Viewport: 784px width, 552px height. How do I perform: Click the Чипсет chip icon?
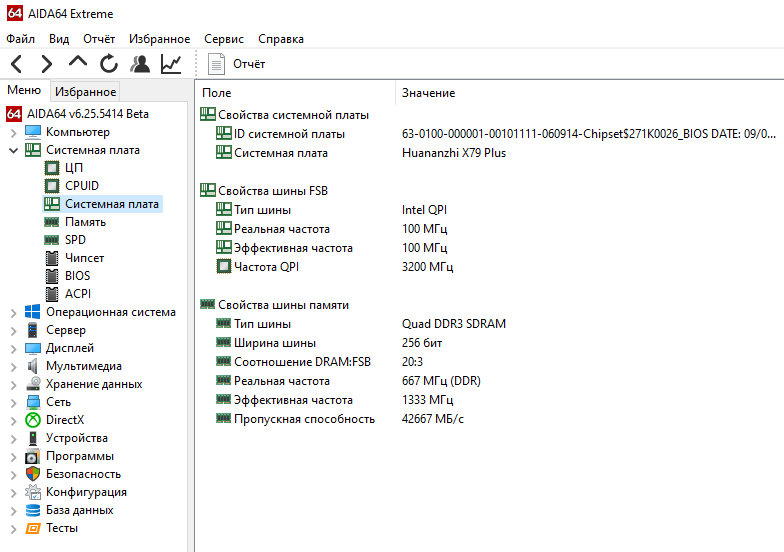[x=52, y=258]
